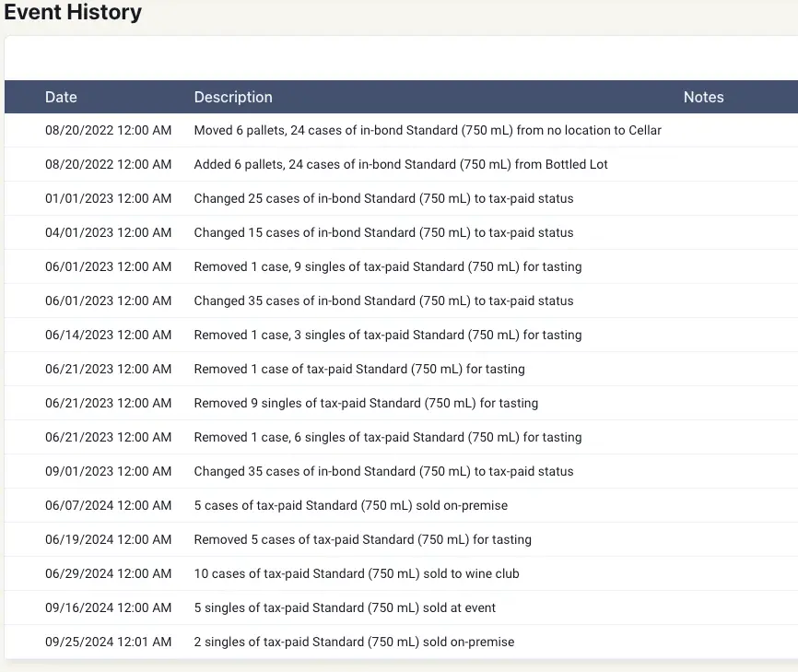Screen dimensions: 798x672
Task: Click the 'Changed 15 cases' event description
Action: click(383, 232)
